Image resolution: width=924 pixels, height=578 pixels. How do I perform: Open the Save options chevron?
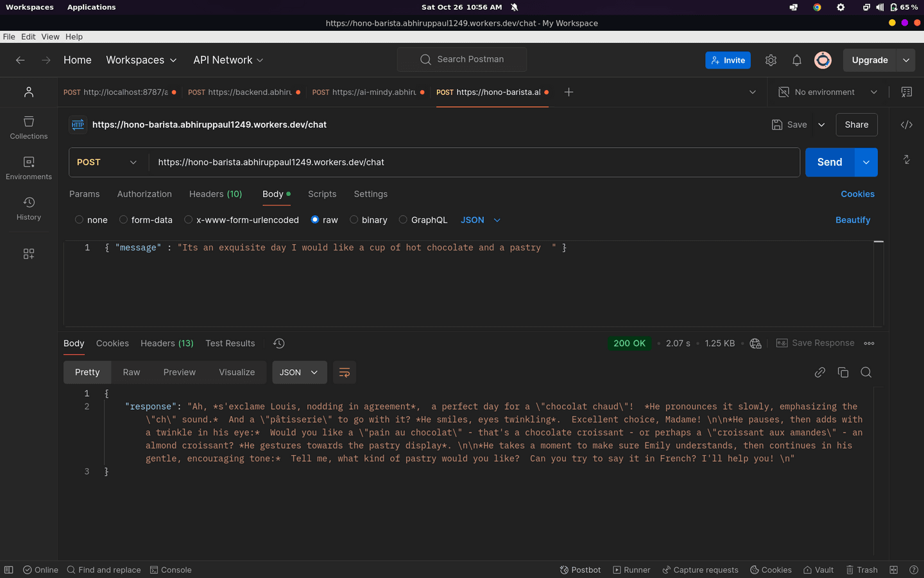click(x=821, y=125)
